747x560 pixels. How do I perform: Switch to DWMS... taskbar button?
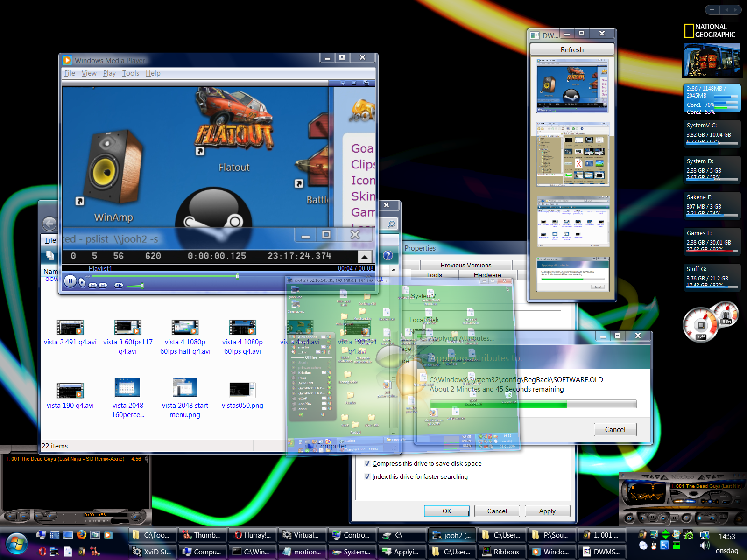tap(602, 552)
